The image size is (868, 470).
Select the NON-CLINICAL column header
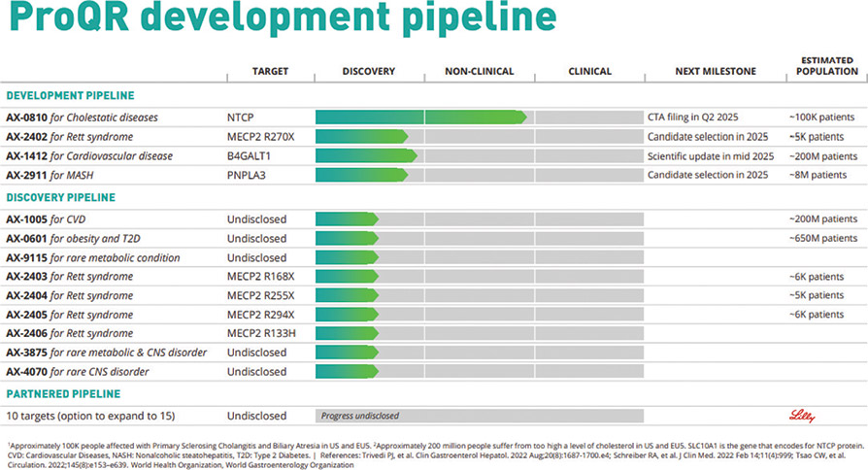[x=480, y=72]
